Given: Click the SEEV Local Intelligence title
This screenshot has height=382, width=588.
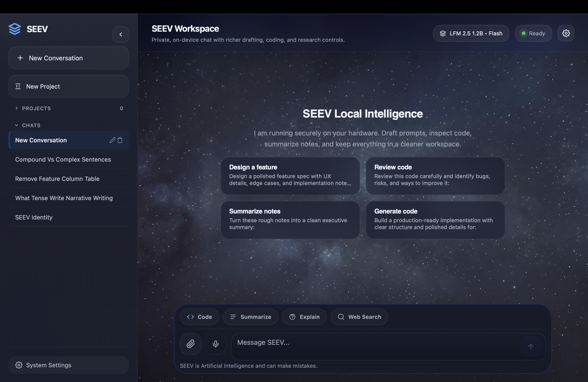Looking at the screenshot, I should (x=363, y=114).
